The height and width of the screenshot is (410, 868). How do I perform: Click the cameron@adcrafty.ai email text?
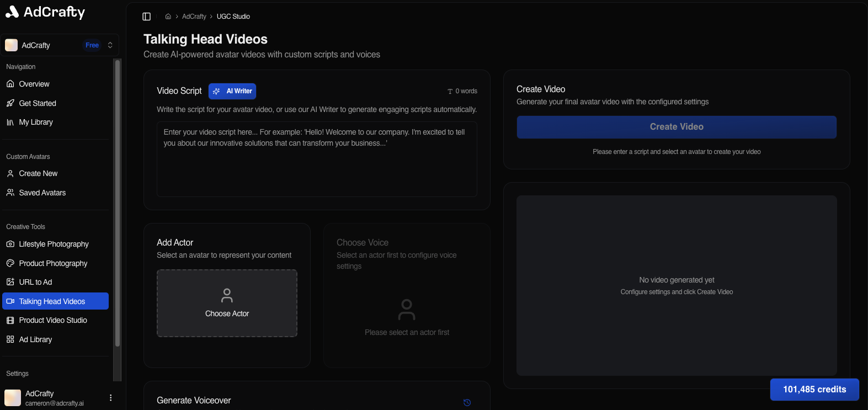point(55,403)
